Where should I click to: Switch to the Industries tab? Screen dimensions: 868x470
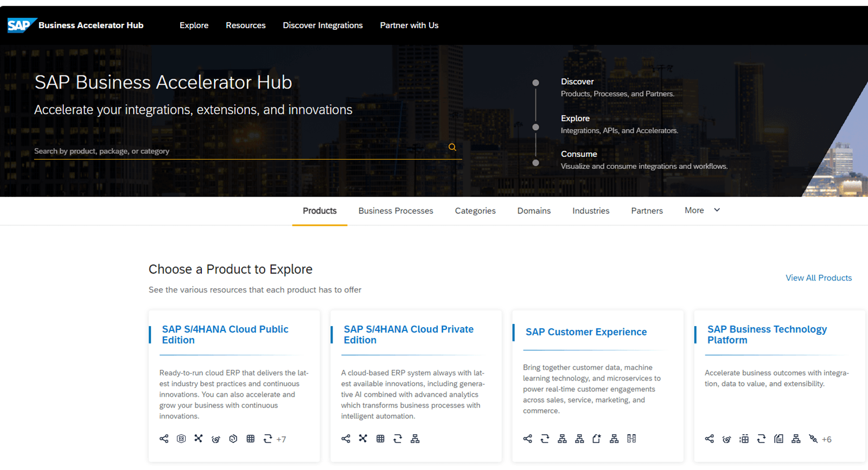pos(591,211)
